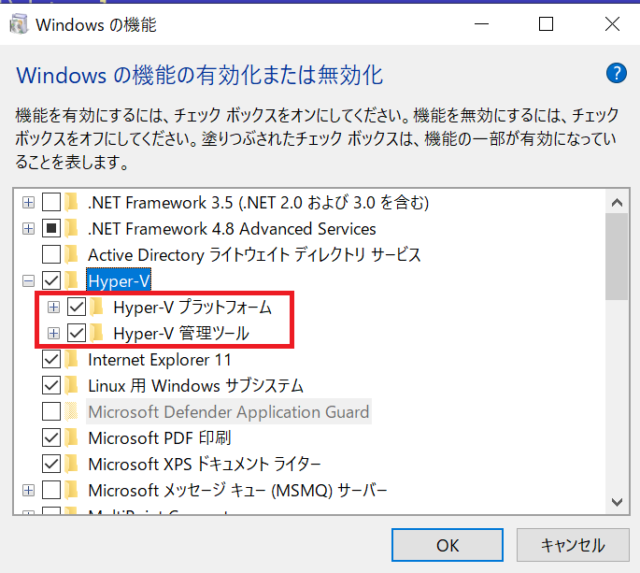
Task: Click the Hyper-V folder icon
Action: 72,281
